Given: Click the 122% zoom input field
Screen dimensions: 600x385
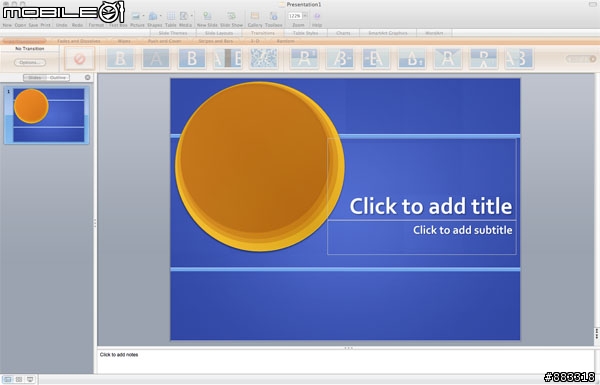Looking at the screenshot, I should (x=295, y=16).
